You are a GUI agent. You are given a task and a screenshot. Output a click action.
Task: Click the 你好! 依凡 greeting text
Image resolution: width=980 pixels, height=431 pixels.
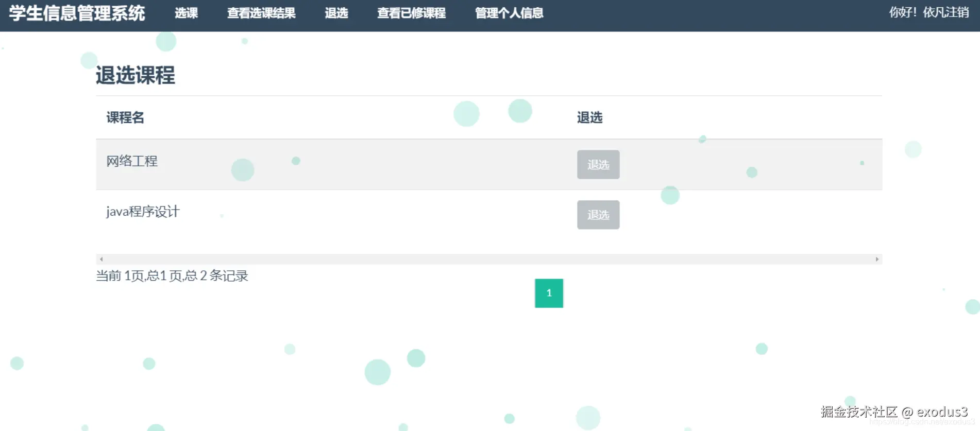pyautogui.click(x=917, y=12)
